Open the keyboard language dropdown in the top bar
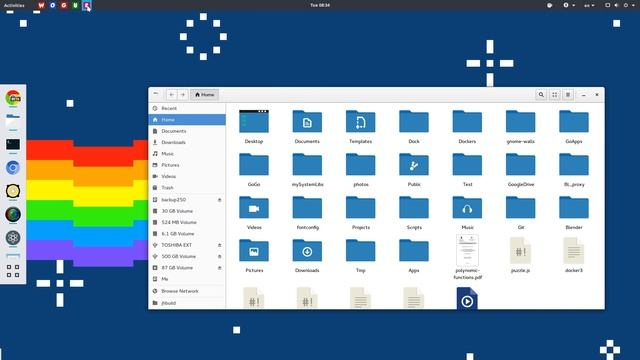The image size is (640, 360). point(589,5)
